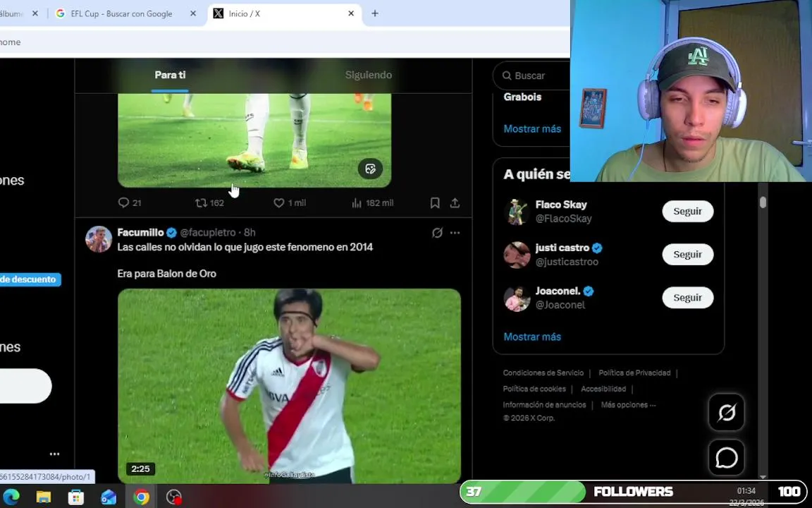812x508 pixels.
Task: Share the post via the upload icon
Action: tap(455, 202)
